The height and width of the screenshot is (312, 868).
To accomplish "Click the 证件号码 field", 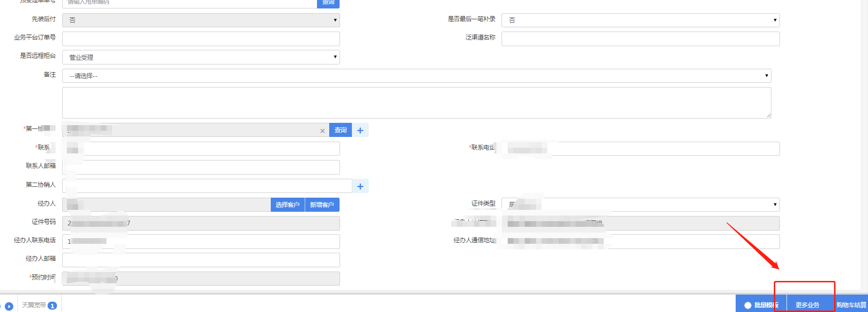I will point(201,223).
